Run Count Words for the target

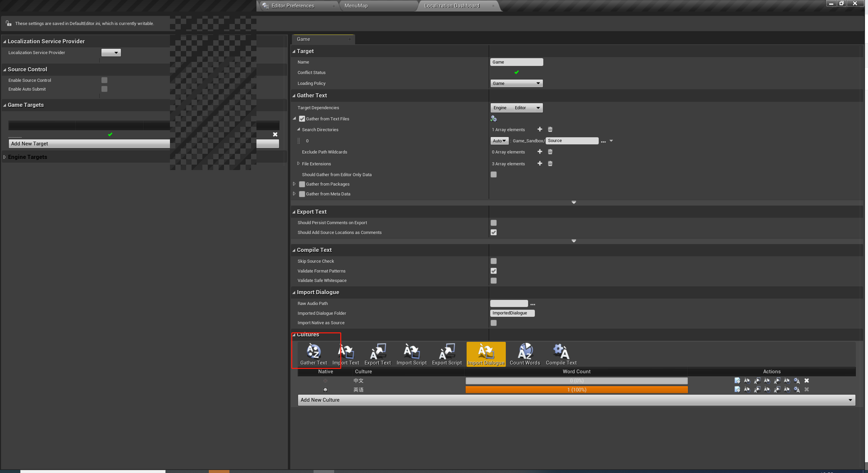pyautogui.click(x=524, y=353)
